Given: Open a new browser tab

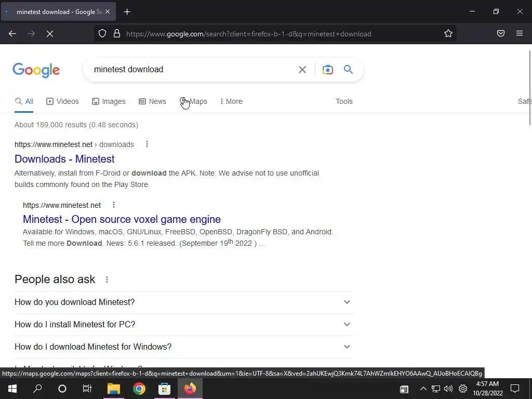Looking at the screenshot, I should (127, 12).
